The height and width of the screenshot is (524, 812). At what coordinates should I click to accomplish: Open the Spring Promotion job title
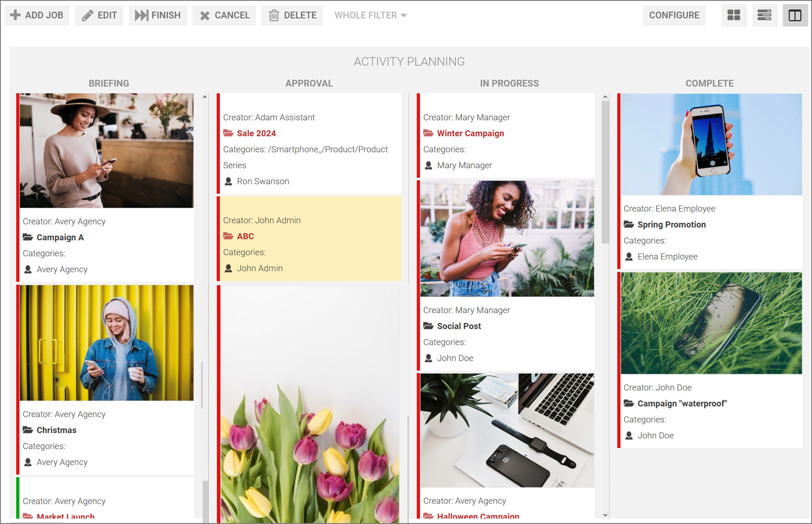[x=671, y=224]
